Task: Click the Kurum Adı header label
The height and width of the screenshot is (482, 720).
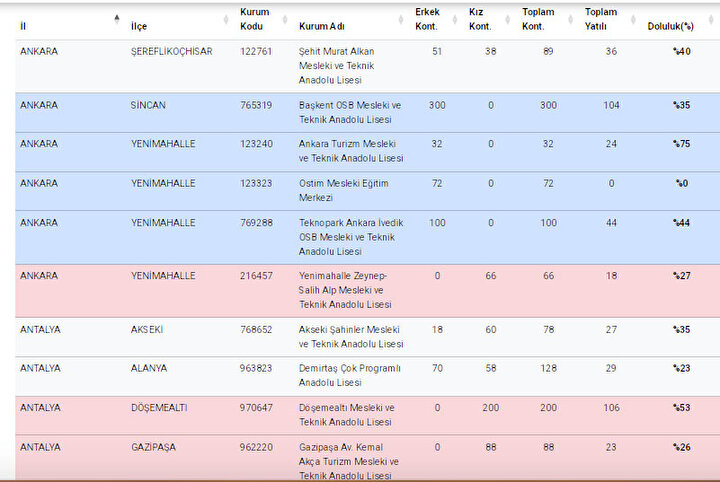Action: (321, 26)
